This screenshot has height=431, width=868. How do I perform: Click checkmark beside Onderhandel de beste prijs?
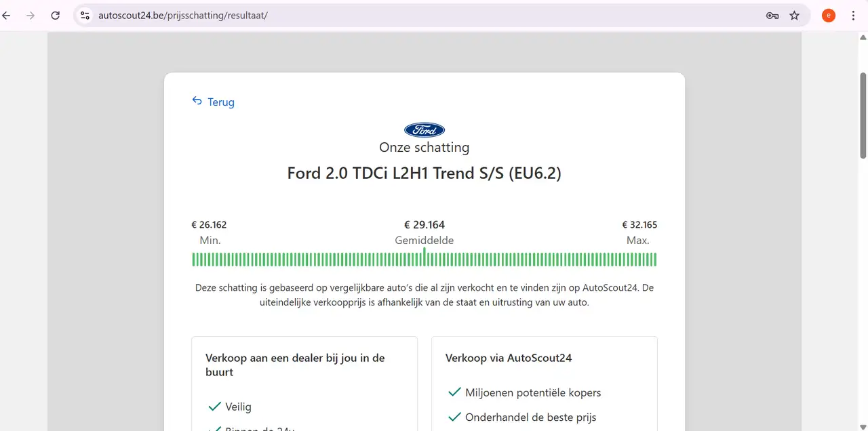pyautogui.click(x=454, y=417)
